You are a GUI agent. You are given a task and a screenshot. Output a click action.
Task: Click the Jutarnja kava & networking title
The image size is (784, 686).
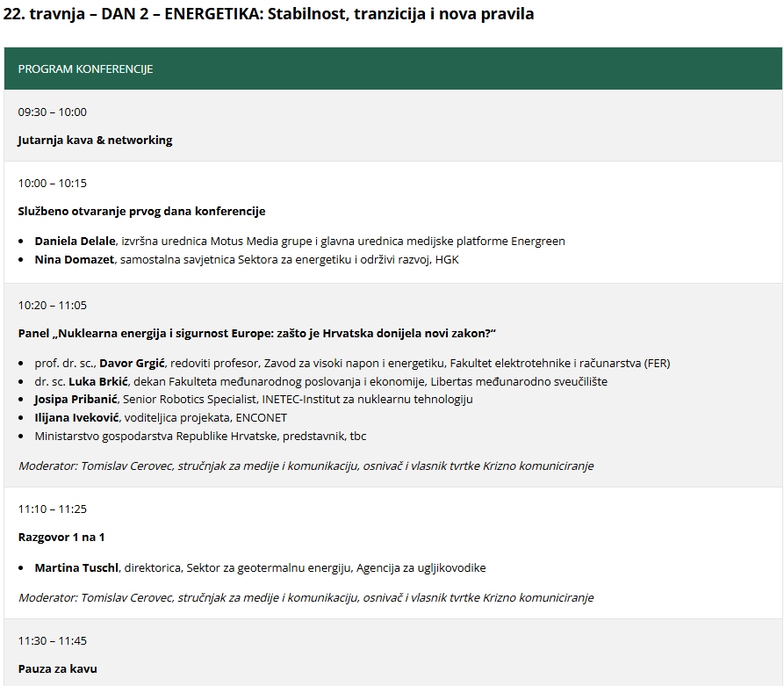tap(95, 140)
